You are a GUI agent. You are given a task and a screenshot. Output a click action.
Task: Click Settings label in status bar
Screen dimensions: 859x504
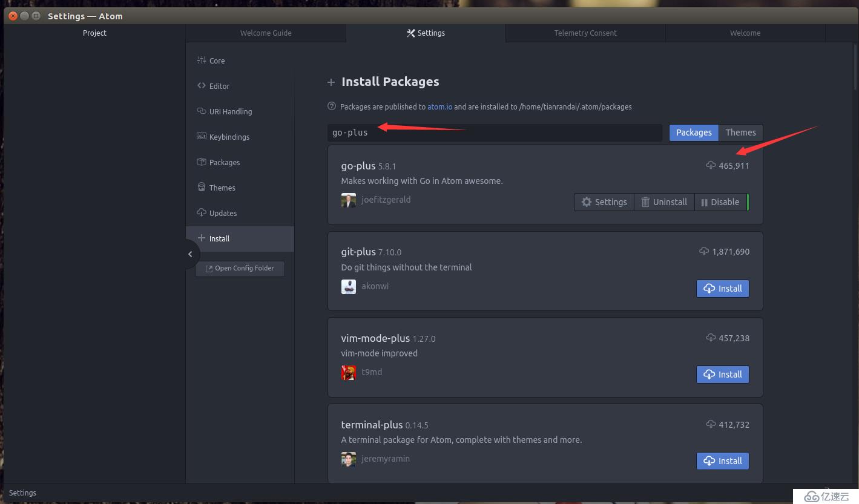tap(22, 493)
